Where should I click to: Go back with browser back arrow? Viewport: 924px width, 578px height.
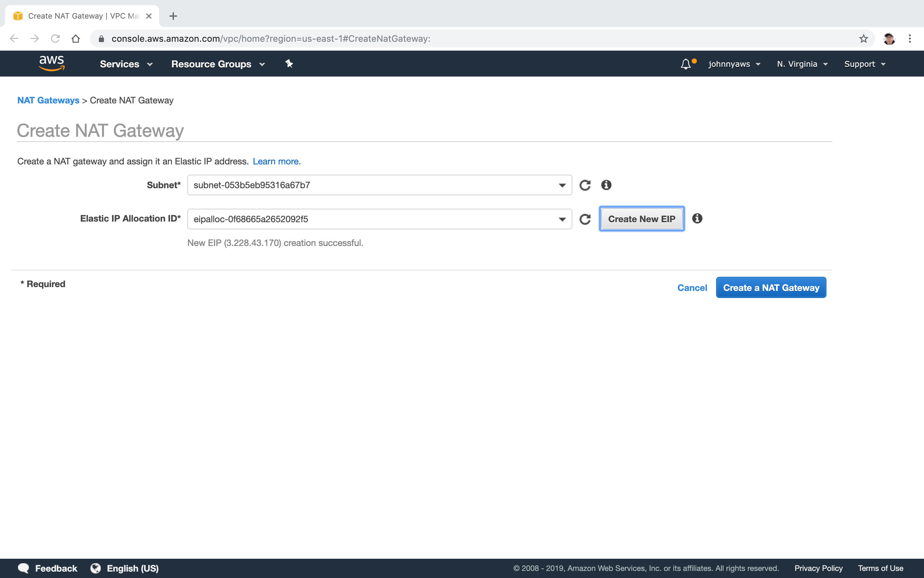click(14, 39)
